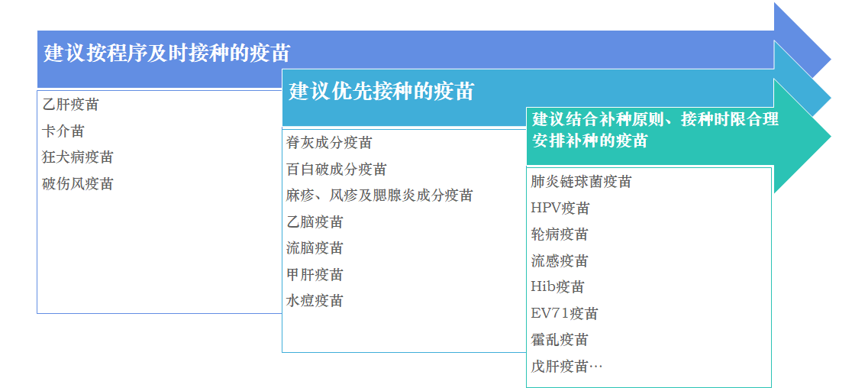Select the EV71疫苗 entry
This screenshot has height=388, width=868.
pos(564,314)
